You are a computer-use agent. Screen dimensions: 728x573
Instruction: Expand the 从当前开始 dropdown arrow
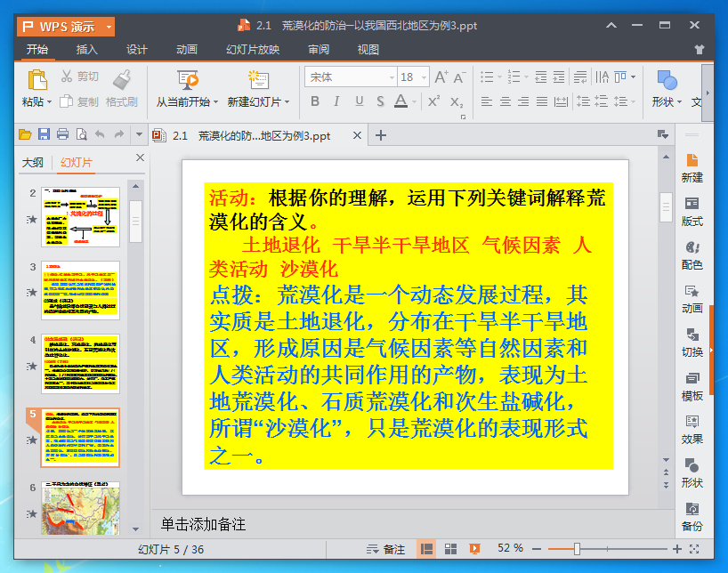pyautogui.click(x=216, y=101)
